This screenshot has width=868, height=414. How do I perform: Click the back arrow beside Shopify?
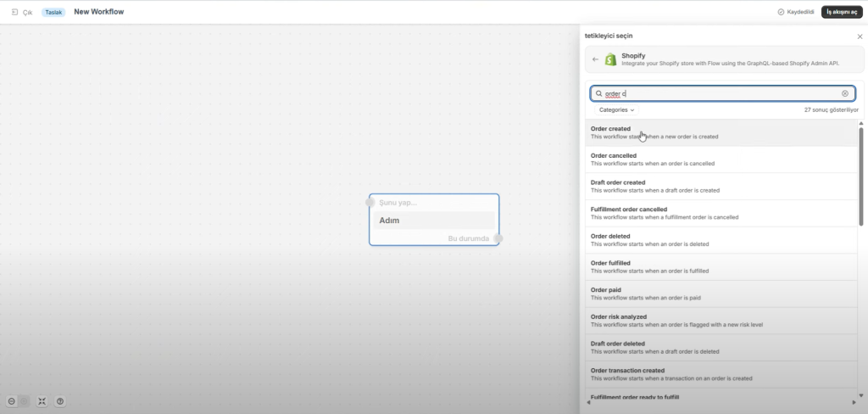click(595, 59)
